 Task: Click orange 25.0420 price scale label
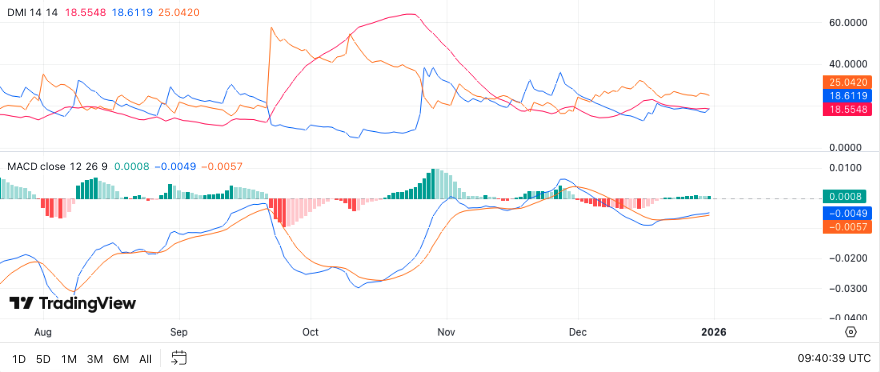[x=847, y=82]
